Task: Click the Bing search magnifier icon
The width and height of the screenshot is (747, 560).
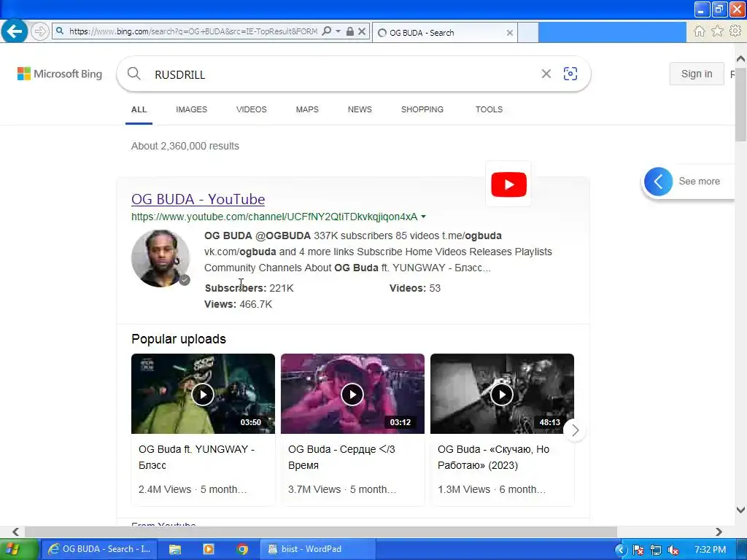Action: [134, 74]
